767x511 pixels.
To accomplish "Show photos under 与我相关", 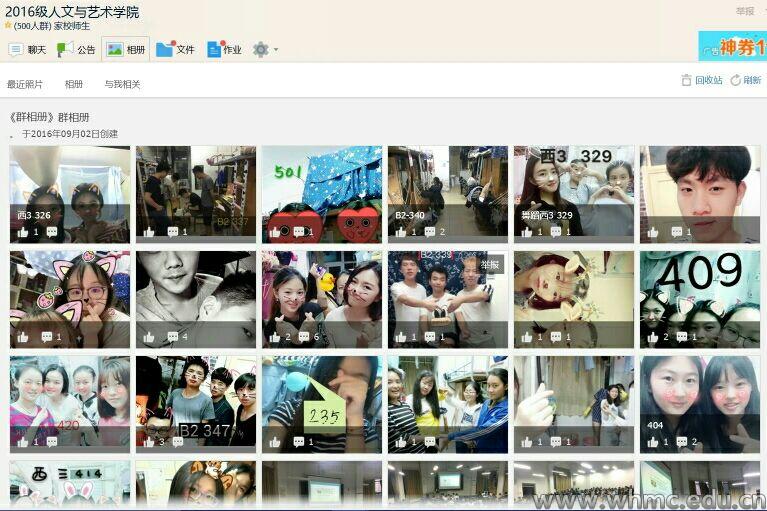I will coord(122,84).
